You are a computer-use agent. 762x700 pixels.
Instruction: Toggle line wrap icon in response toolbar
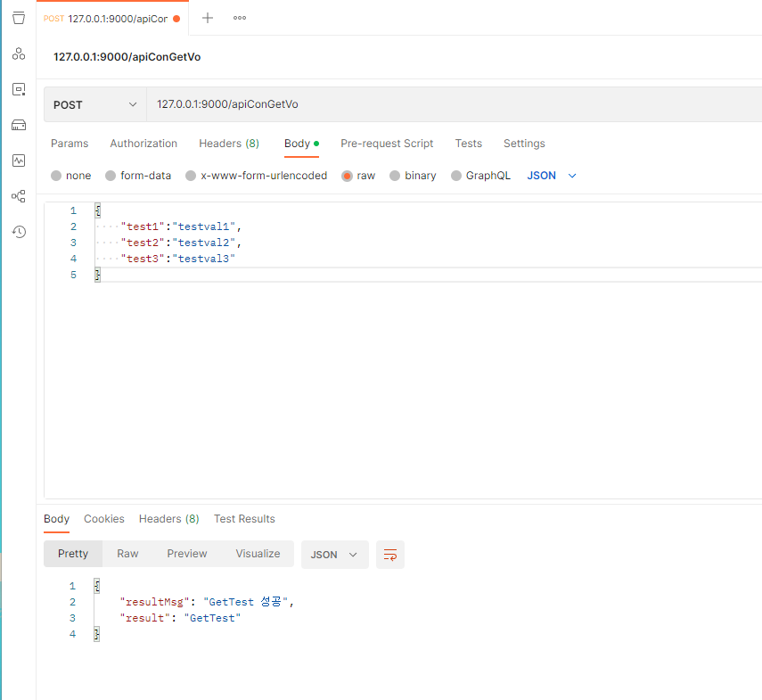point(390,555)
